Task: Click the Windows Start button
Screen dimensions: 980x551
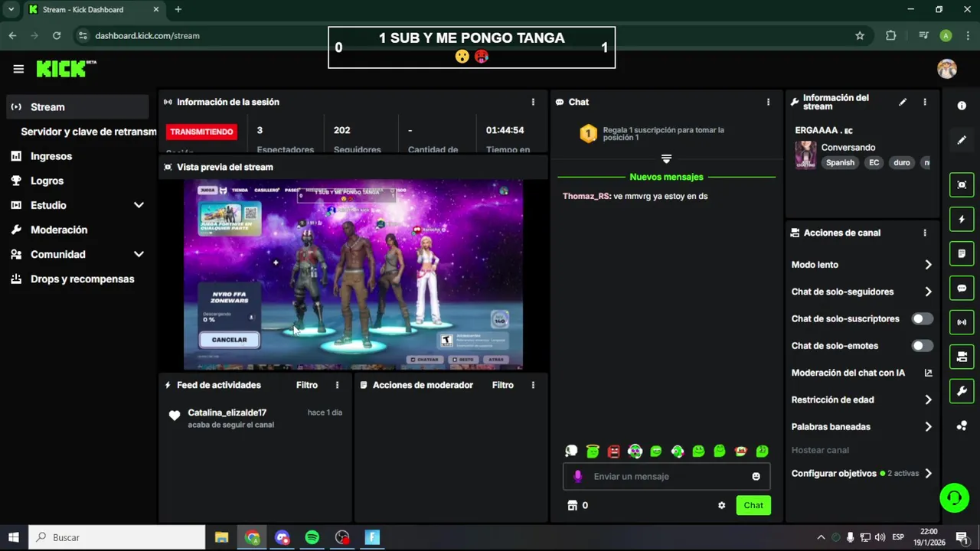Action: (x=13, y=537)
